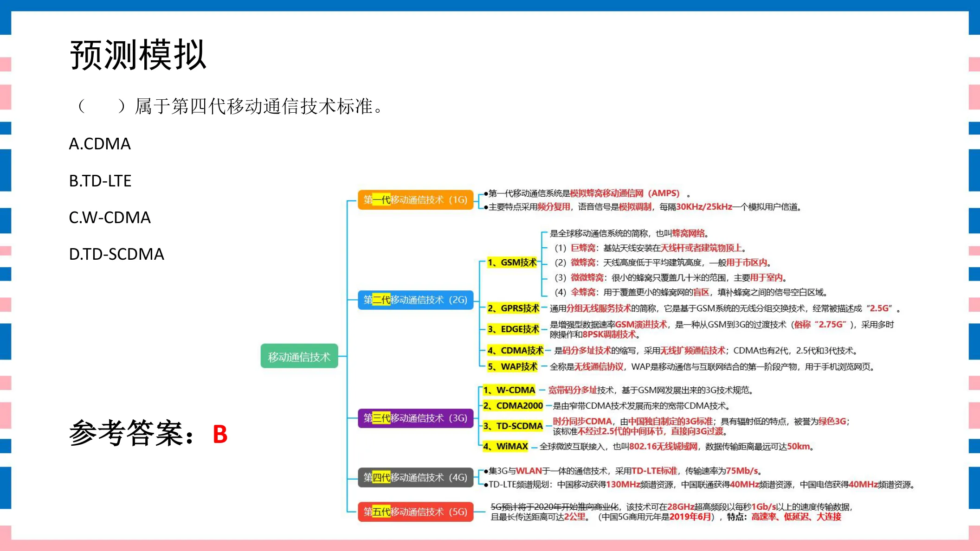Click the 1、GSM技术 highlighted label
Viewport: 980px width, 551px height.
coord(512,263)
